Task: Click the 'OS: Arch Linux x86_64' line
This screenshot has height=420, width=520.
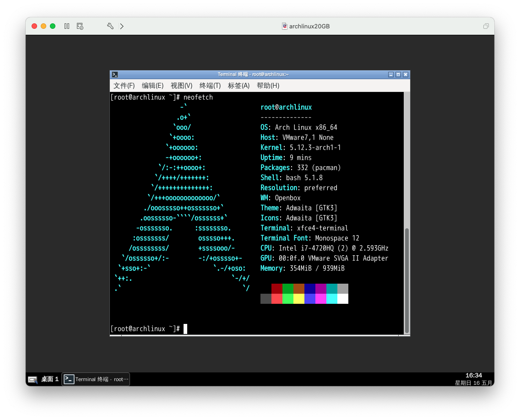Action: pyautogui.click(x=299, y=128)
